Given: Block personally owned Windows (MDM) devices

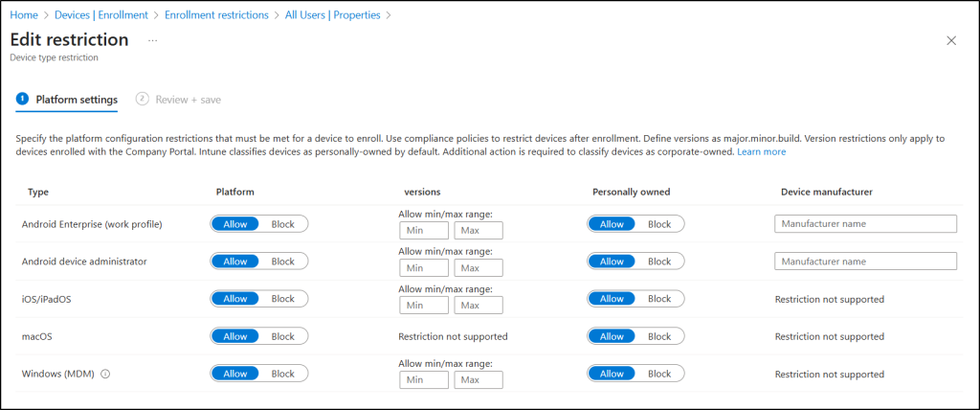Looking at the screenshot, I should click(x=659, y=374).
